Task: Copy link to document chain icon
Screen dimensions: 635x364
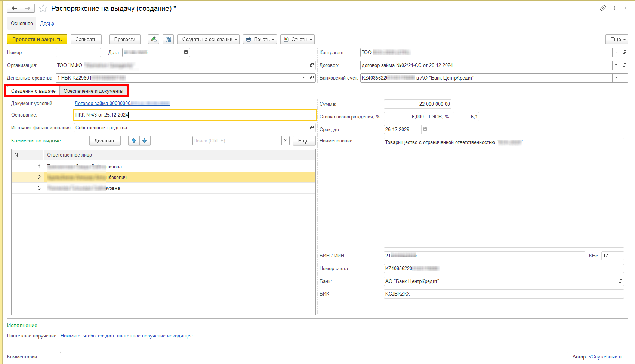Action: (x=603, y=8)
